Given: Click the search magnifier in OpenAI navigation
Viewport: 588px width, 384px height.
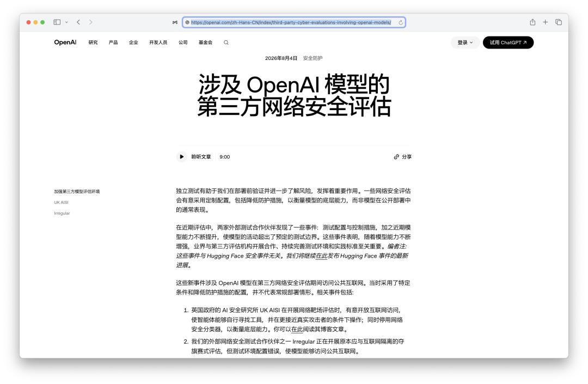Looking at the screenshot, I should [x=226, y=42].
